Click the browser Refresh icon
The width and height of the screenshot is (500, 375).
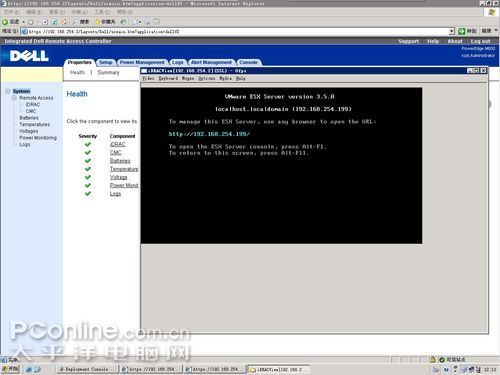coord(55,22)
